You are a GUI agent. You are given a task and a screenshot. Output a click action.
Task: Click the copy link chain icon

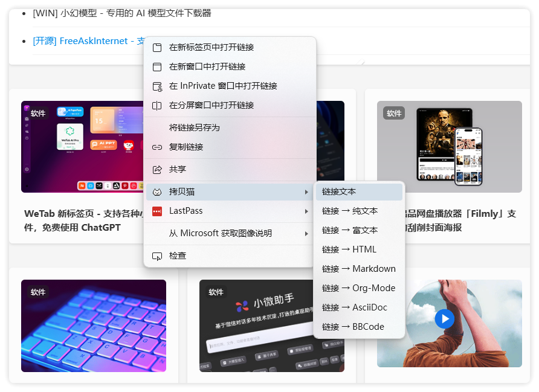pos(157,147)
